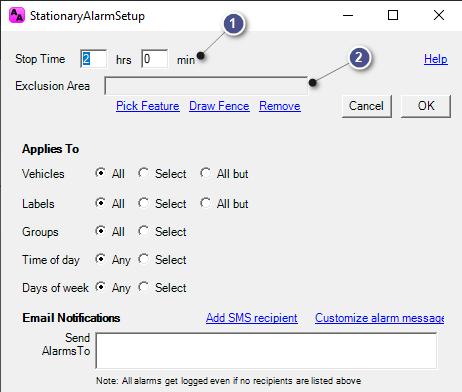Image resolution: width=462 pixels, height=392 pixels.
Task: Open Add SMS recipient link
Action: click(x=252, y=318)
